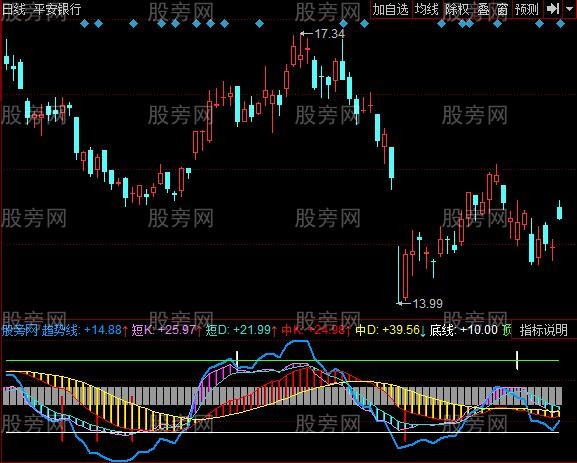Select the 13.99 low price label
The image size is (577, 463).
tap(428, 304)
